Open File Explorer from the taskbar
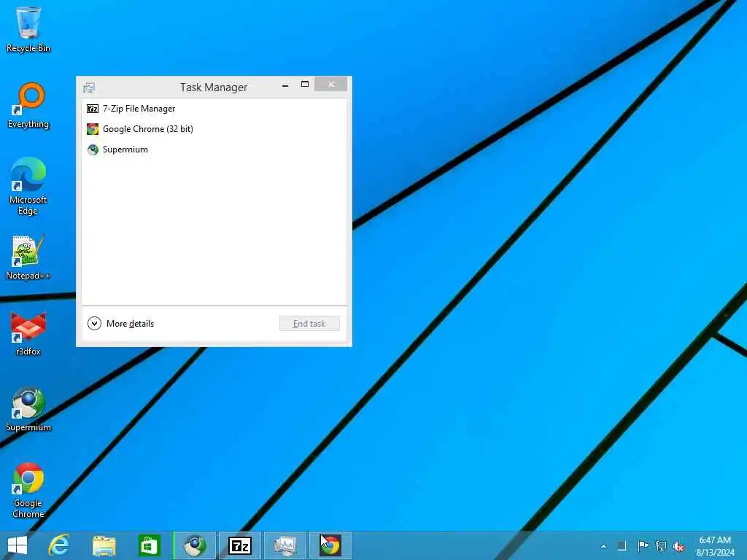This screenshot has height=560, width=747. pos(104,545)
